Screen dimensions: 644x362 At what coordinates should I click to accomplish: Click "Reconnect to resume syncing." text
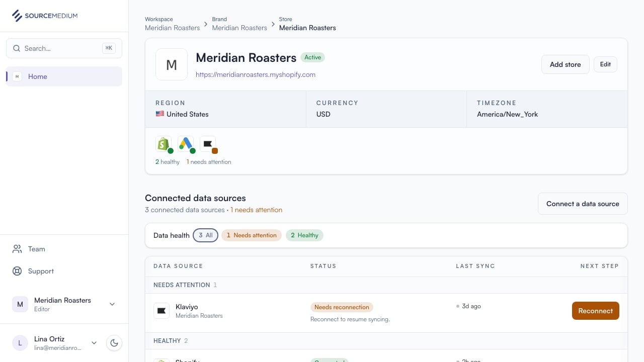tap(350, 319)
